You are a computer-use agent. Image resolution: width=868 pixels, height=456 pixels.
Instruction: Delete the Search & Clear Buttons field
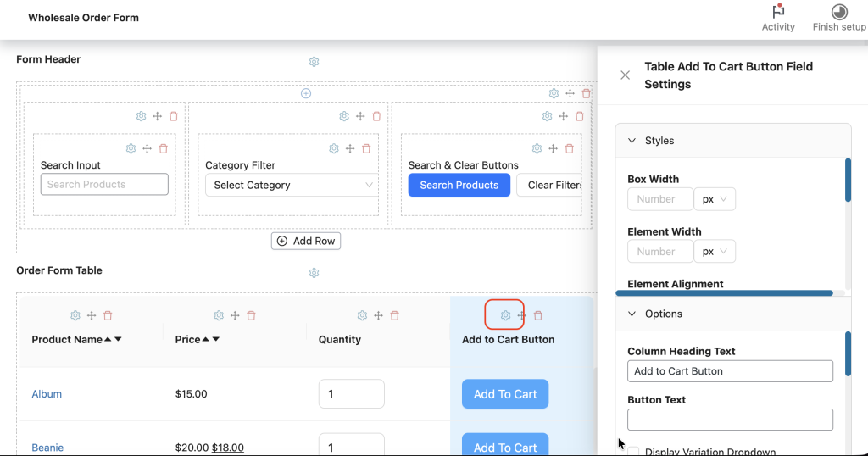[x=569, y=148]
